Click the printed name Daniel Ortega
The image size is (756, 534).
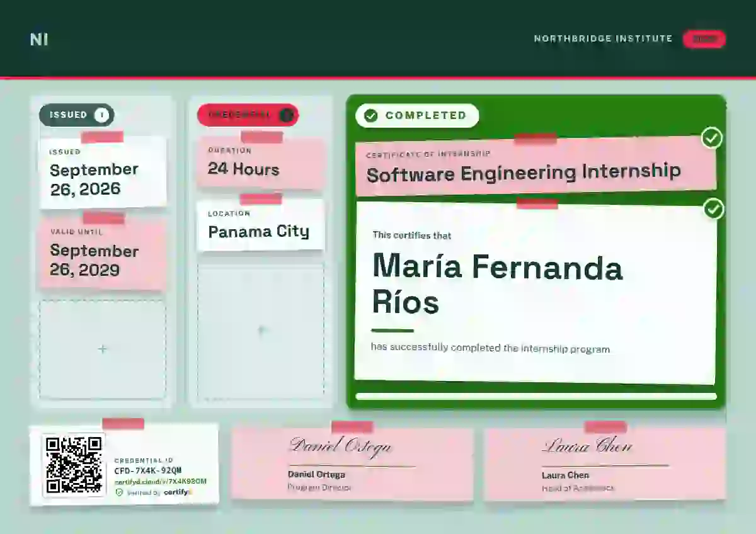(316, 475)
